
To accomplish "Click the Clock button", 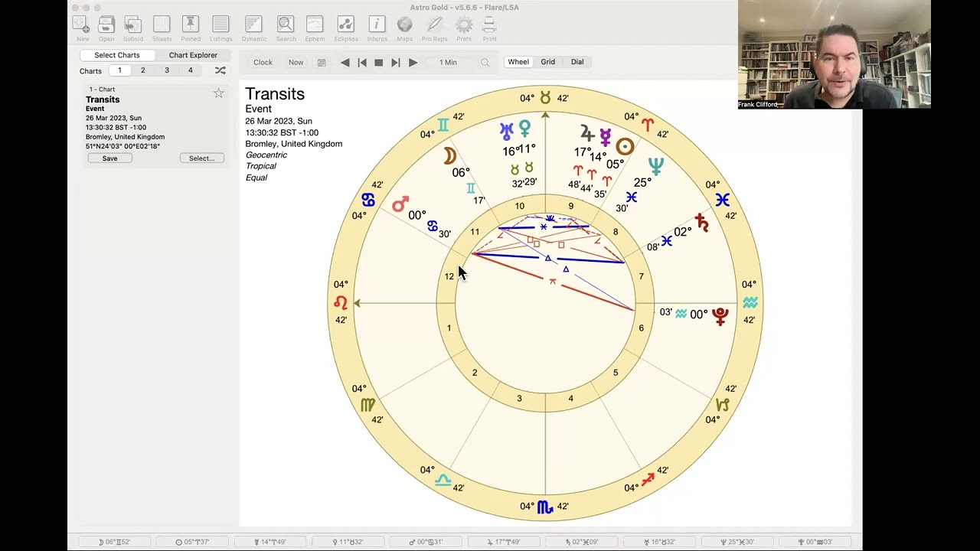I will click(x=263, y=63).
